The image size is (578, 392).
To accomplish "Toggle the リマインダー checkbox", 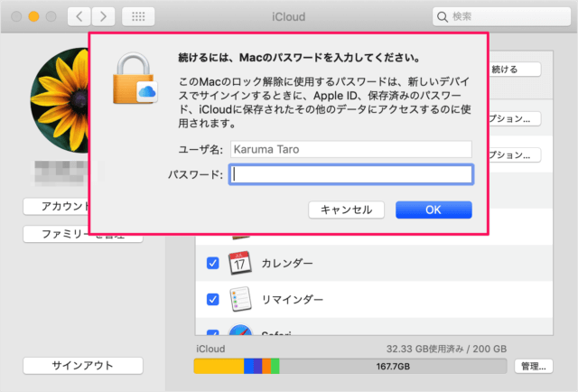I will point(213,300).
